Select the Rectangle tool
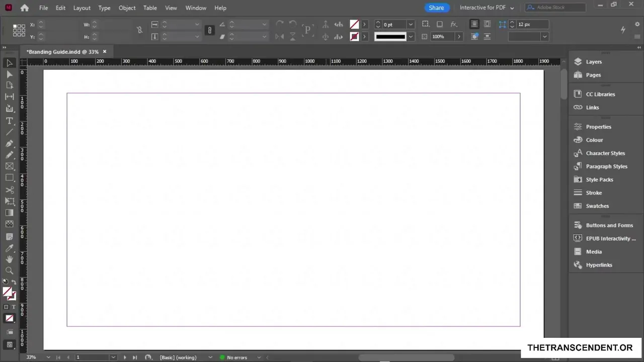Screen dimensions: 644x362 (x=9, y=177)
